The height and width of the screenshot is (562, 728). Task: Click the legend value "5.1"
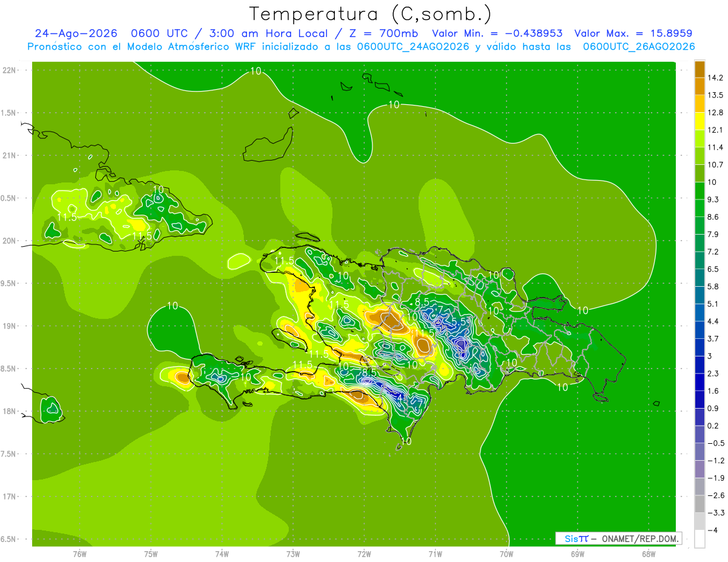(713, 304)
